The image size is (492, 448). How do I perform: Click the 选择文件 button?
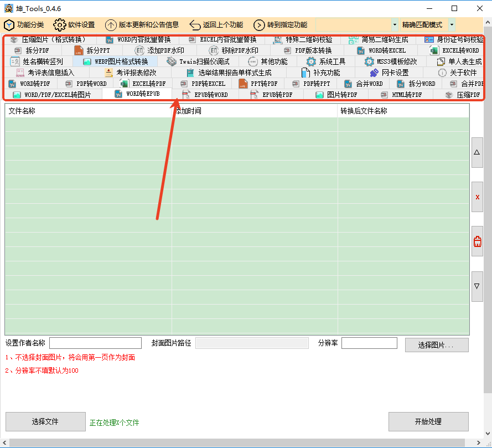[45, 421]
